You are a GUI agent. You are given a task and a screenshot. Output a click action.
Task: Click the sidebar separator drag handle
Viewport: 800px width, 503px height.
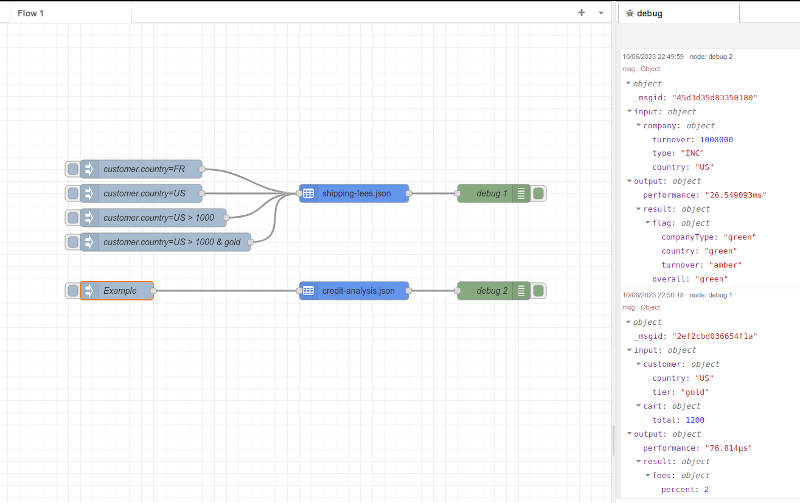click(613, 440)
